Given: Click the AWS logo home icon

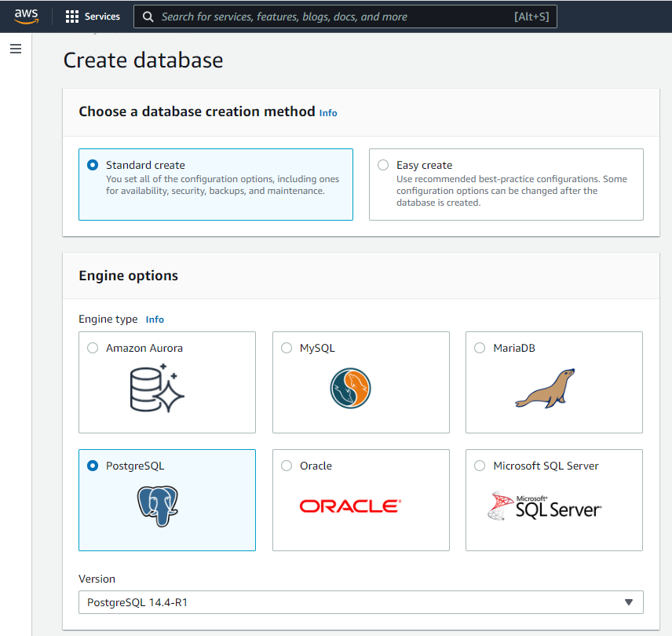Looking at the screenshot, I should click(x=26, y=16).
